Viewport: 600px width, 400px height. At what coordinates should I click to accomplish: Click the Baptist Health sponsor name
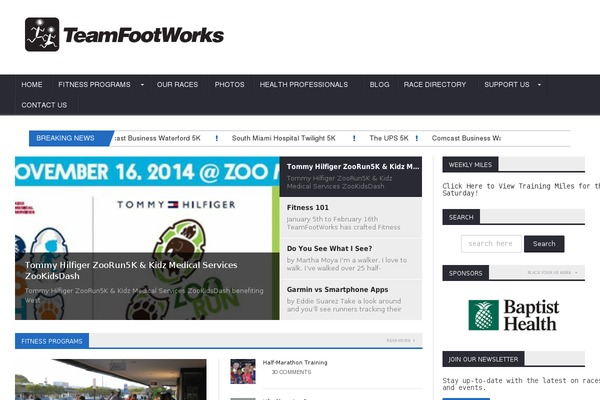pos(532,315)
